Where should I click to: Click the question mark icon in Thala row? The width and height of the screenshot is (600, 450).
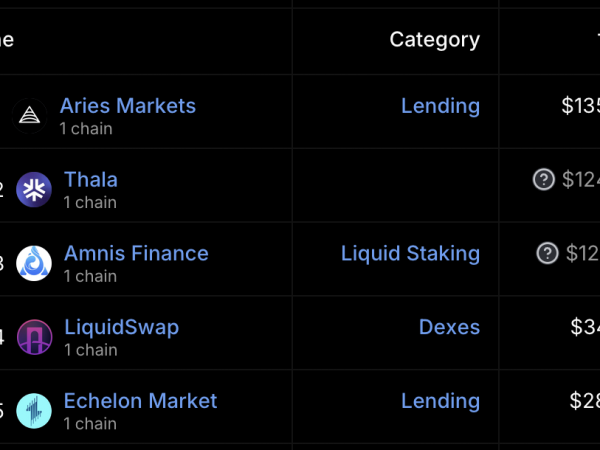(x=544, y=179)
